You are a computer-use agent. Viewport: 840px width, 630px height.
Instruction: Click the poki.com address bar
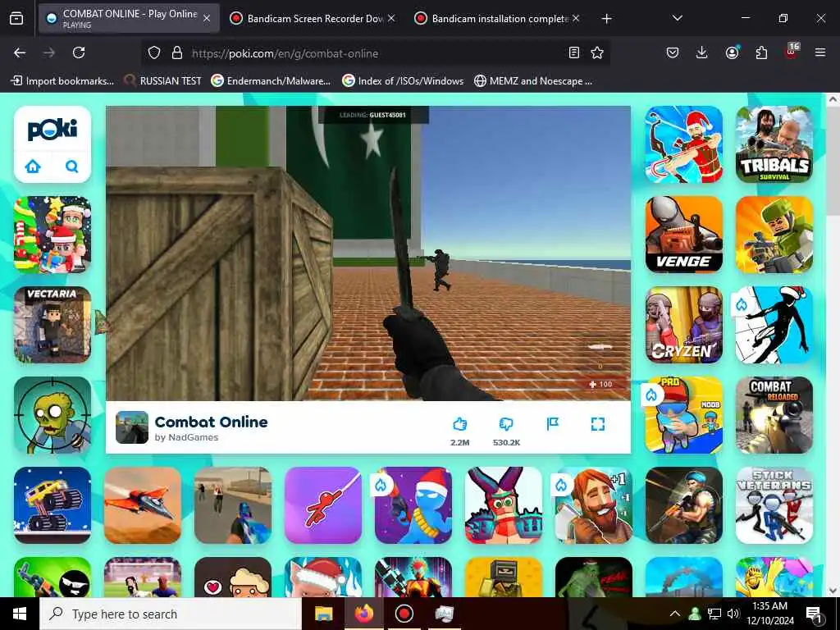point(375,53)
